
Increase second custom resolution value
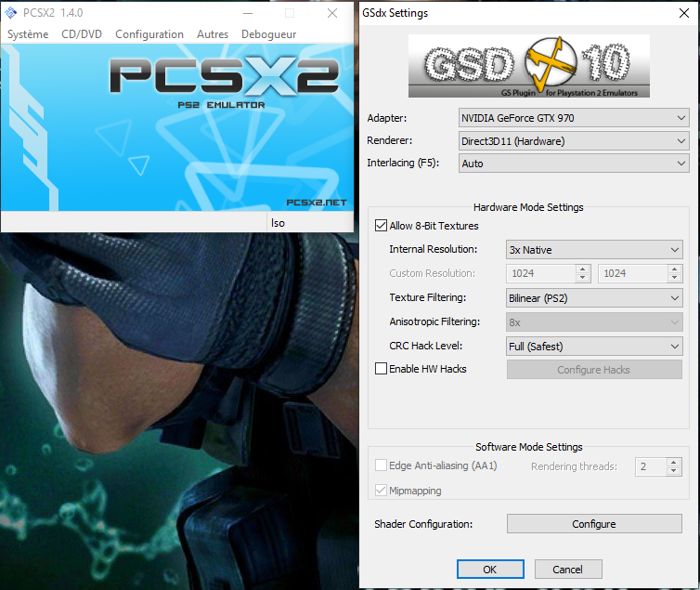675,269
